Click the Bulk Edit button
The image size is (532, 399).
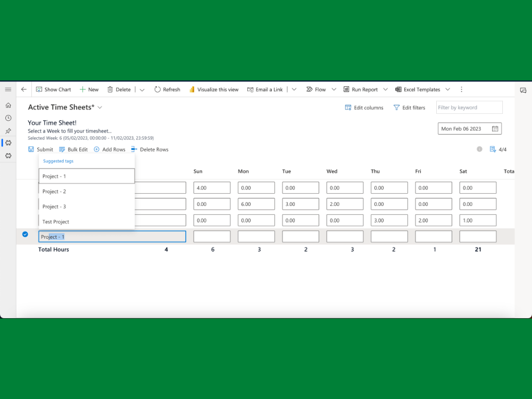(x=73, y=149)
